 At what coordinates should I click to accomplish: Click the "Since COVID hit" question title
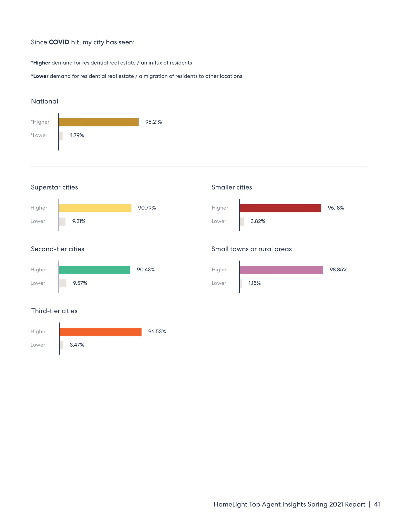tap(82, 42)
